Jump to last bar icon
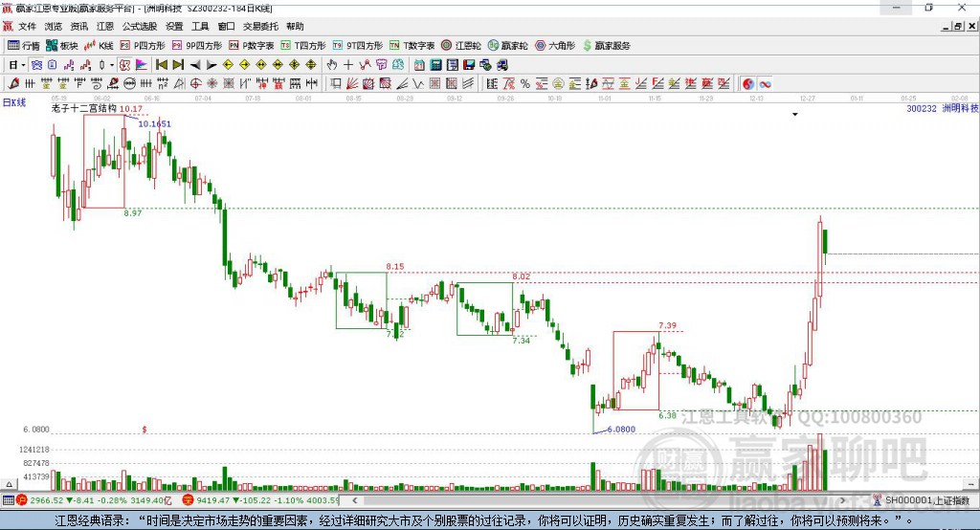 pos(178,65)
